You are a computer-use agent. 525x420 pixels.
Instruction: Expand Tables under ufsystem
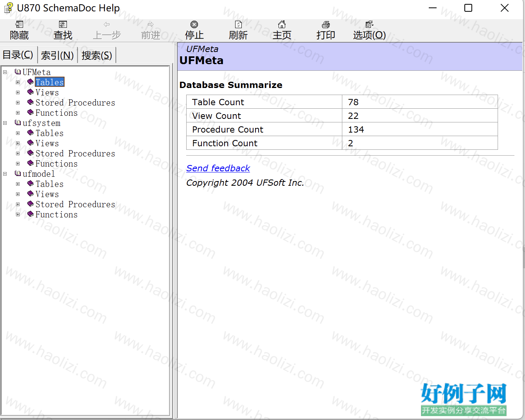tap(18, 133)
